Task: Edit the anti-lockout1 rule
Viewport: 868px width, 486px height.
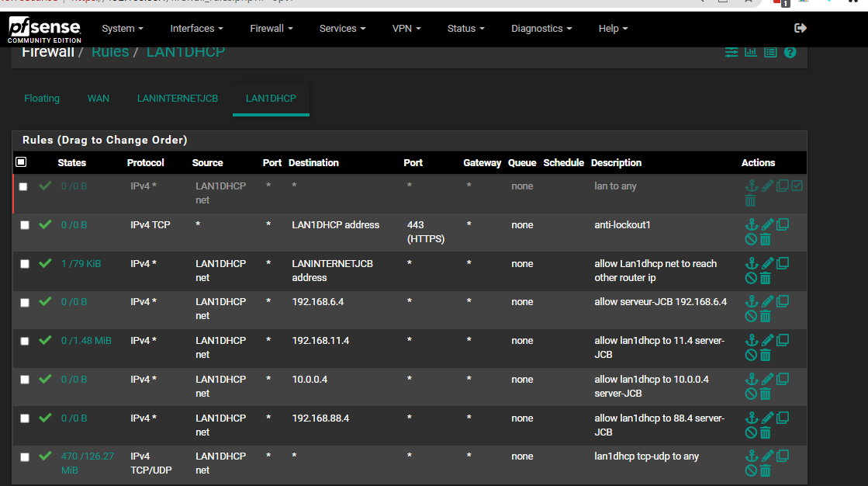Action: click(767, 224)
